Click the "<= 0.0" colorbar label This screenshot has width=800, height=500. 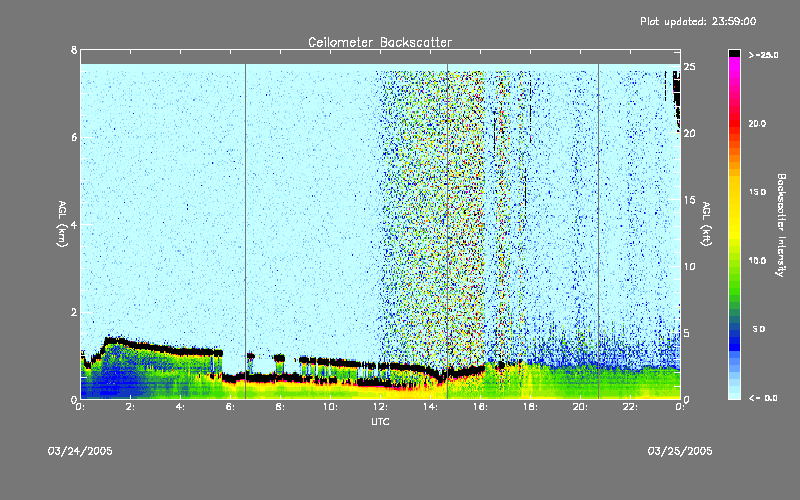click(x=763, y=398)
